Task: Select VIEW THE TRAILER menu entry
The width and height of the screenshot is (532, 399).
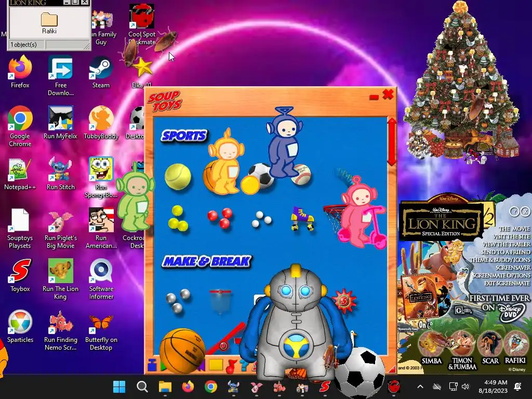Action: 506,244
